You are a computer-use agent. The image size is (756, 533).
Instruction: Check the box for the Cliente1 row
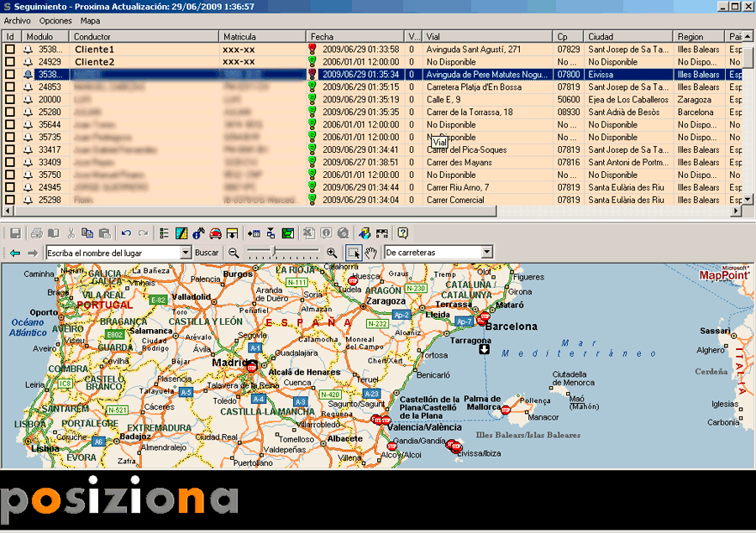(9, 50)
